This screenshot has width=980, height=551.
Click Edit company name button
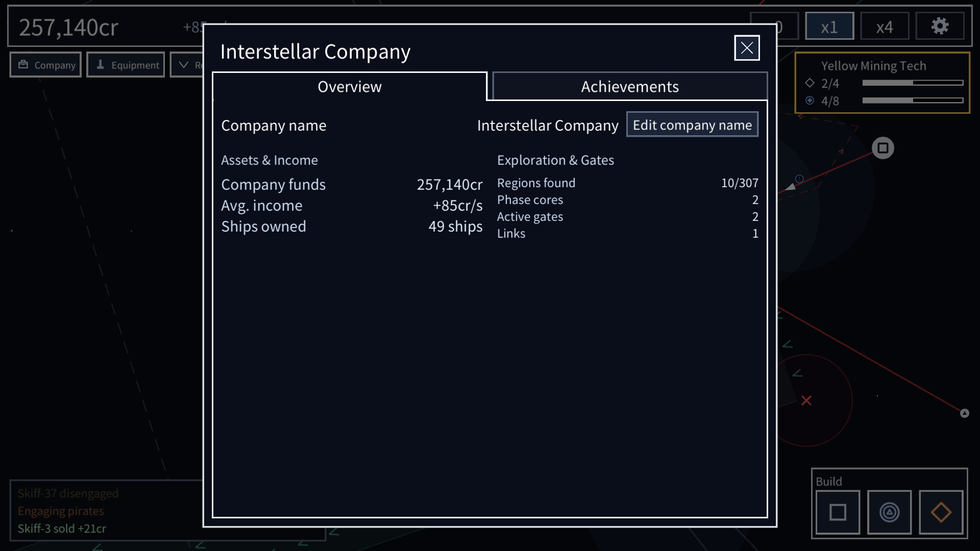coord(692,124)
